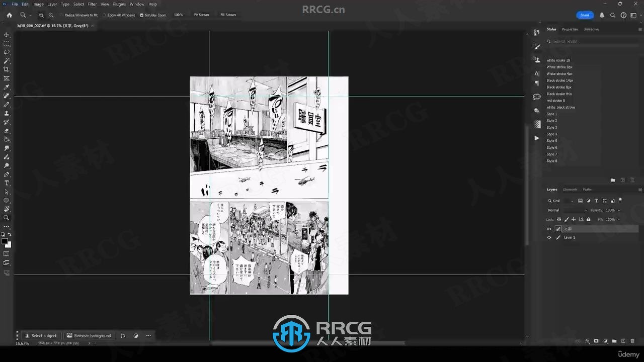
Task: Select the Spot Healing Brush tool
Action: point(7,96)
